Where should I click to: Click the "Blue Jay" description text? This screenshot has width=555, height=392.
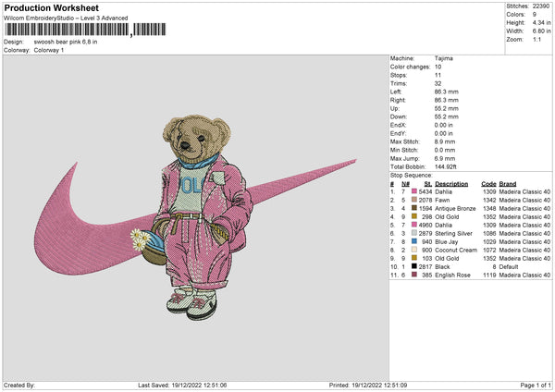447,242
